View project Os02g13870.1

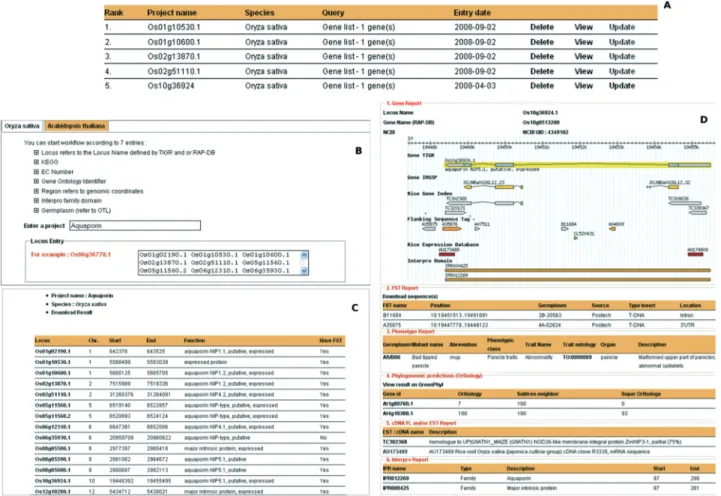pyautogui.click(x=583, y=57)
